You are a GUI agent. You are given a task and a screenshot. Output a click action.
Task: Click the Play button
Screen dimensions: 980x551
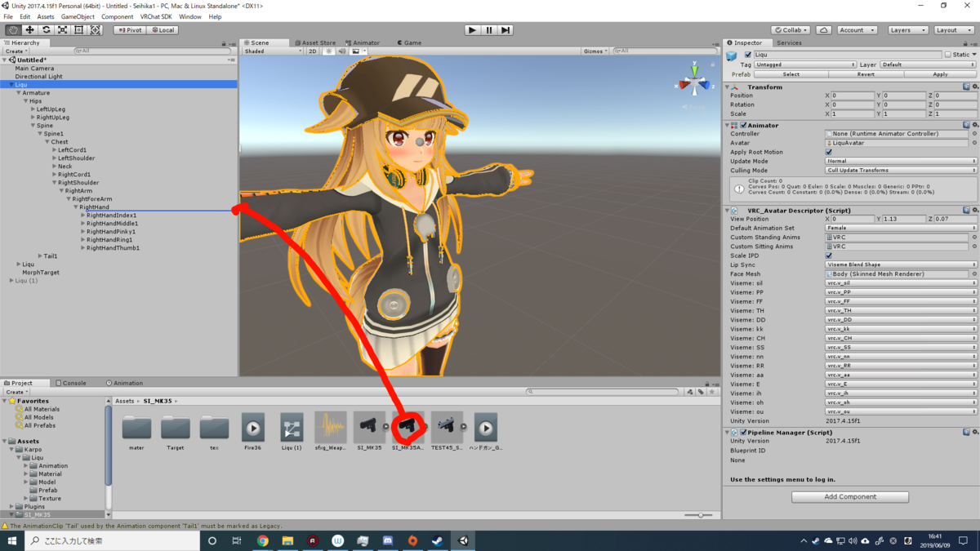pyautogui.click(x=472, y=30)
